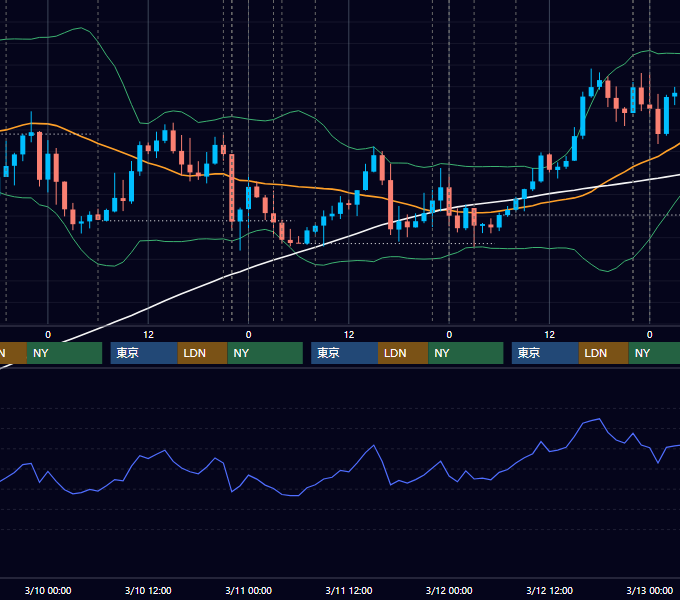The width and height of the screenshot is (680, 600).
Task: Click hour label 12 above 3/11 東京 block
Action: point(349,335)
